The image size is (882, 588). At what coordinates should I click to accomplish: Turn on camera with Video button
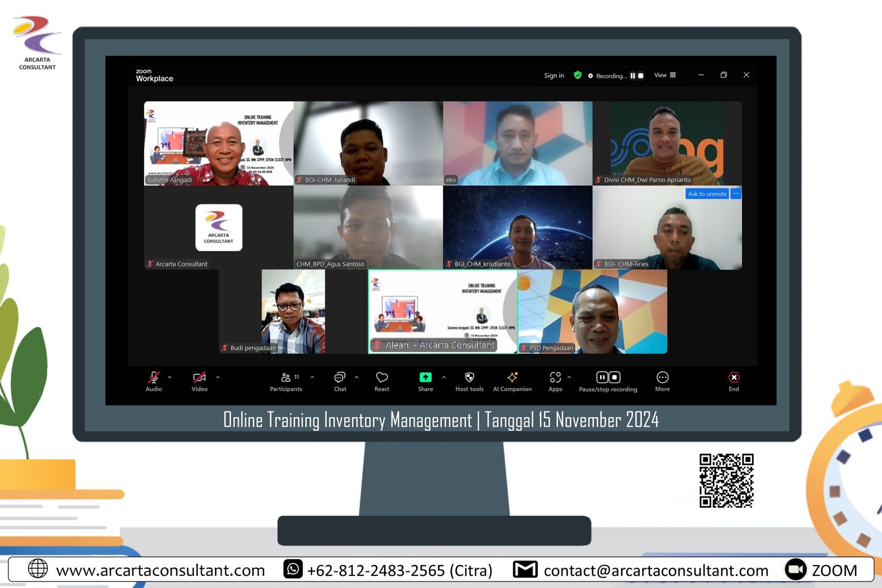(199, 381)
